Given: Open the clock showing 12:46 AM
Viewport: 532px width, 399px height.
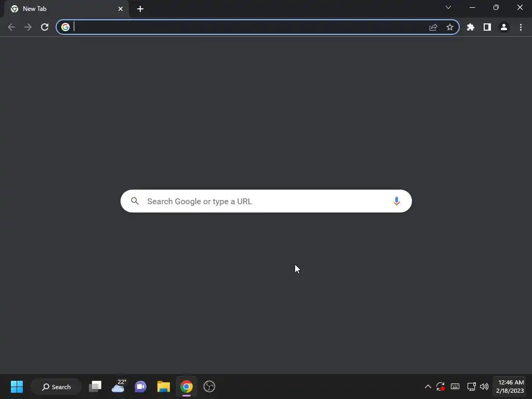Looking at the screenshot, I should (510, 387).
